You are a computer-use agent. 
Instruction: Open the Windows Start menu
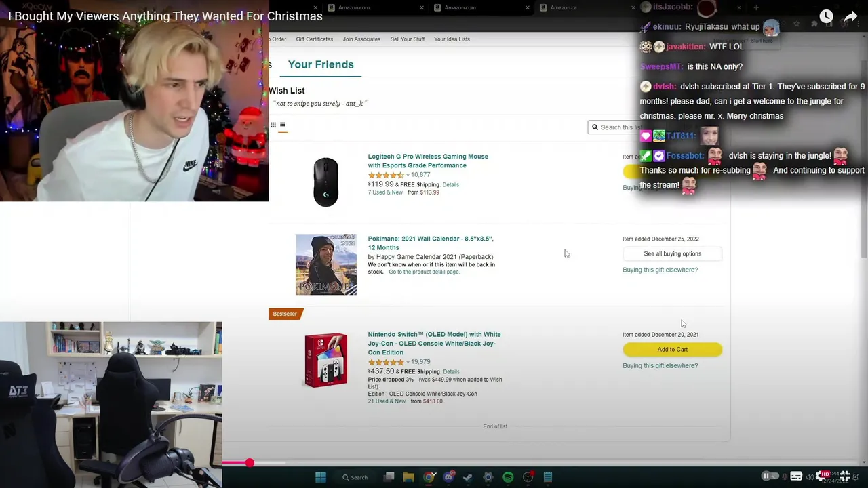(321, 477)
